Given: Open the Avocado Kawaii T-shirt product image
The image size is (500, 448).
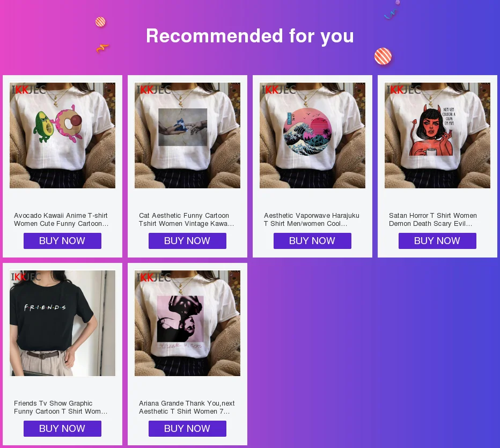Looking at the screenshot, I should tap(62, 135).
